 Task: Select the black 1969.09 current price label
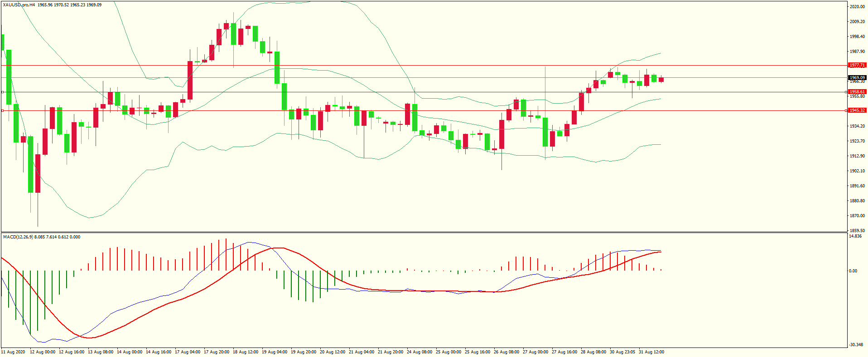click(857, 78)
